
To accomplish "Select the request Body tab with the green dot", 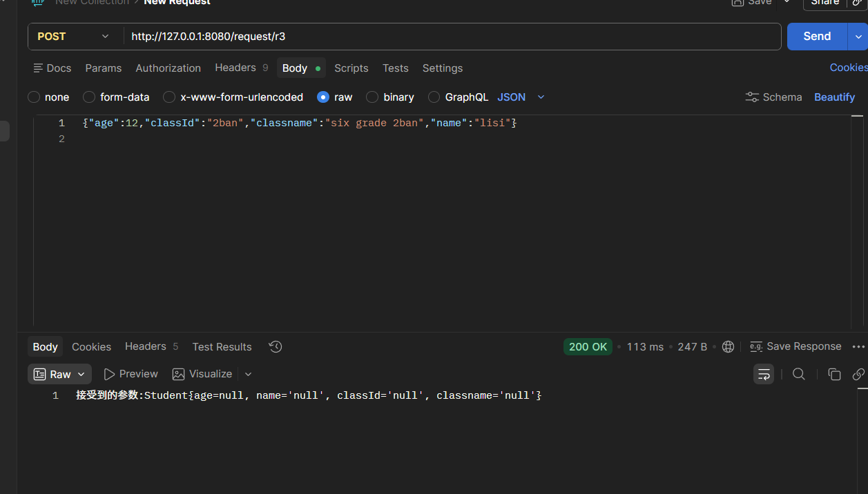I will [301, 68].
